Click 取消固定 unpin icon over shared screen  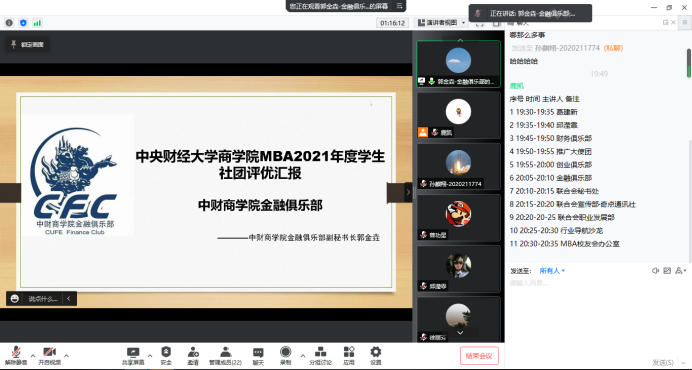(x=14, y=44)
